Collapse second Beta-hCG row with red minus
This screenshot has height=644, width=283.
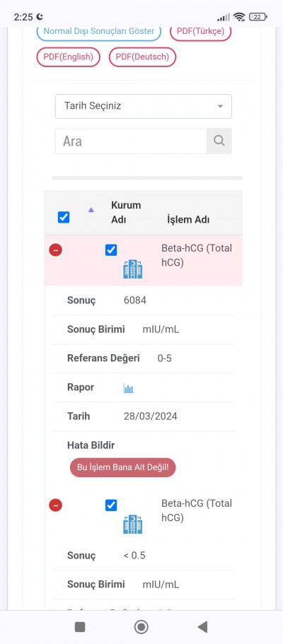(55, 505)
